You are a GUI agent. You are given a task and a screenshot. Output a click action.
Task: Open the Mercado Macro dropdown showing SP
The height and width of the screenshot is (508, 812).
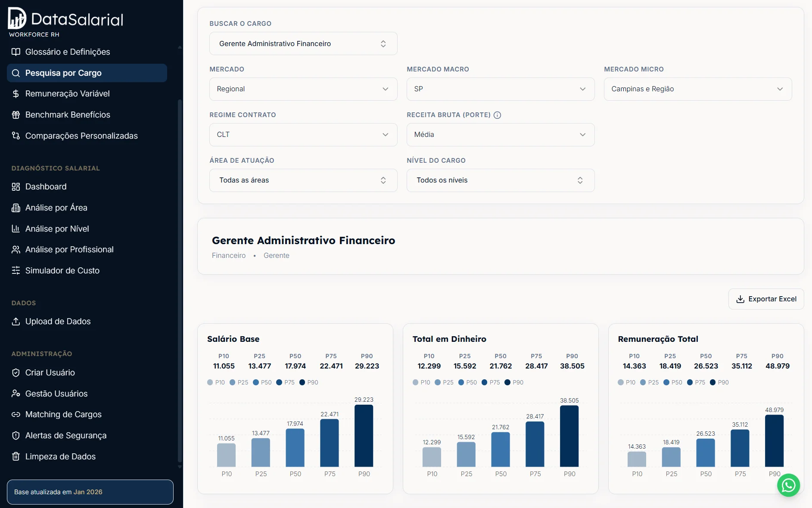(x=501, y=89)
